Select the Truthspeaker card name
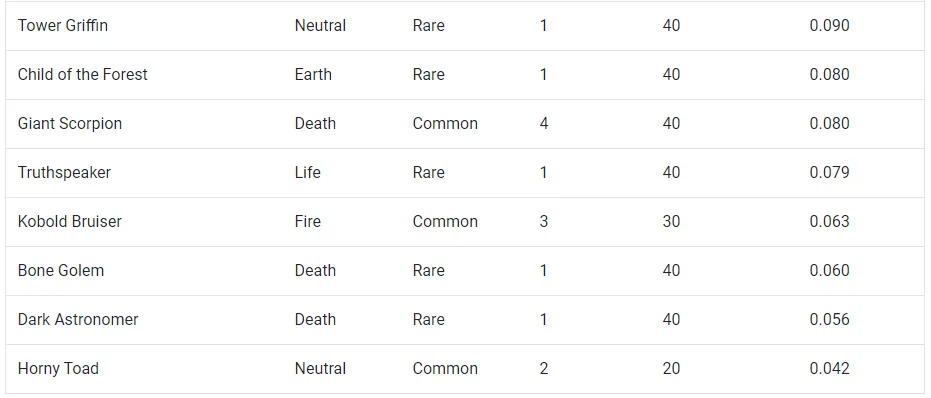Image resolution: width=931 pixels, height=398 pixels. [64, 172]
